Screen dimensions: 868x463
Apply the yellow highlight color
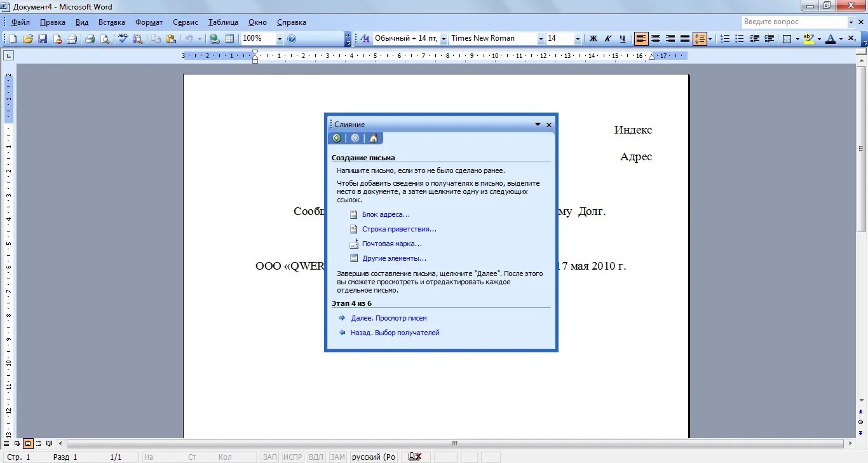coord(808,39)
